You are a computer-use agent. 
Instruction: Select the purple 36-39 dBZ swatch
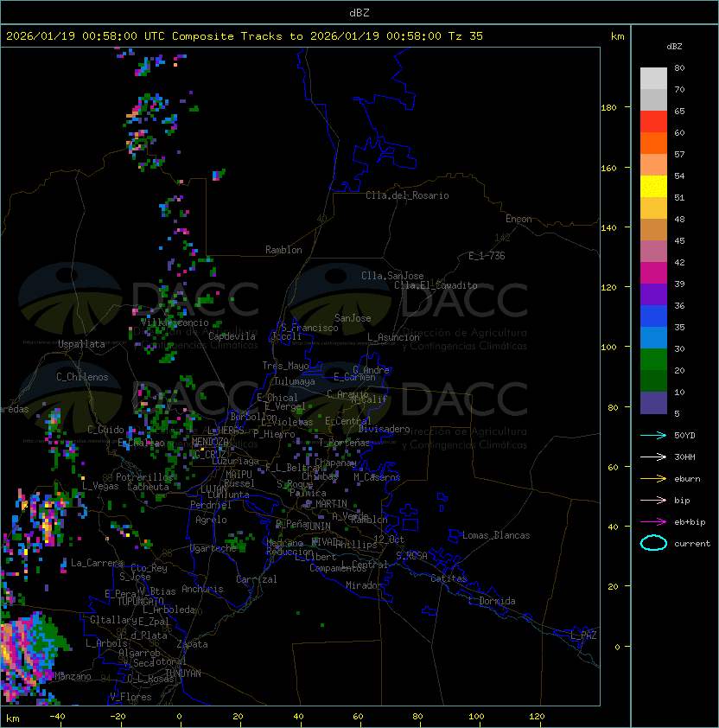point(653,294)
